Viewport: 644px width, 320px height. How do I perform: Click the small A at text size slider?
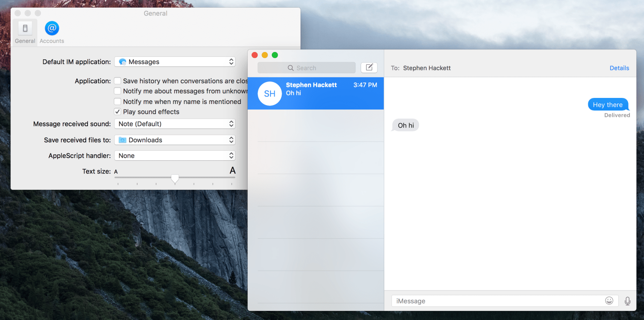(116, 172)
